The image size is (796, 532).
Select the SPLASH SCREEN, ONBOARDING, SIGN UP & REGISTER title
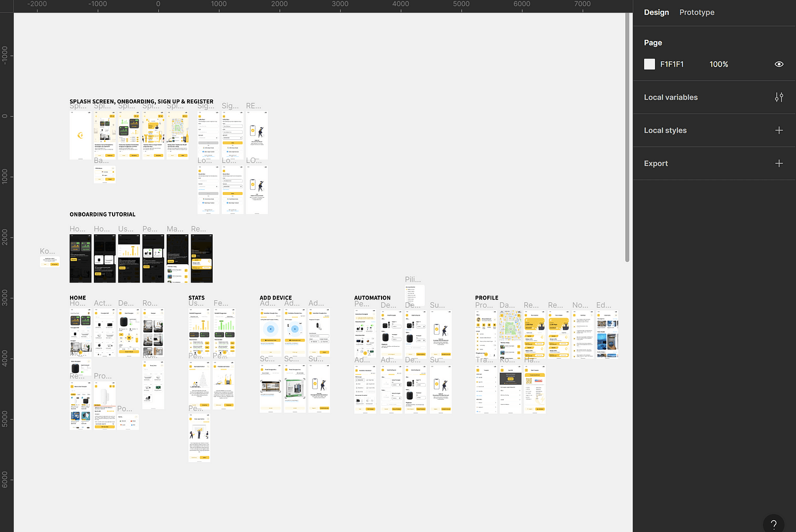pyautogui.click(x=142, y=102)
